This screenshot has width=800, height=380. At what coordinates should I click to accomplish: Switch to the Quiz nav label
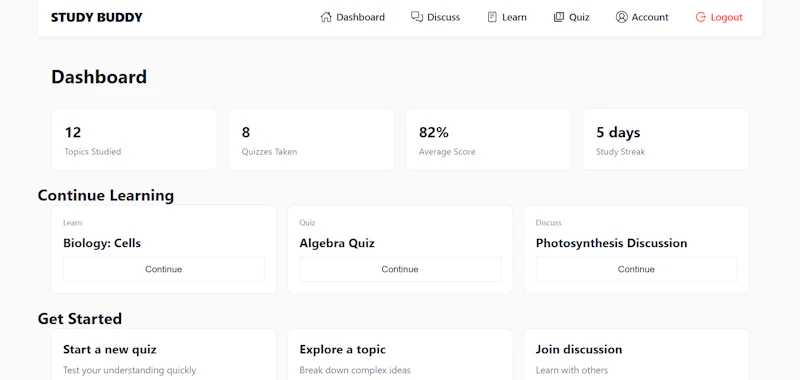pyautogui.click(x=579, y=17)
